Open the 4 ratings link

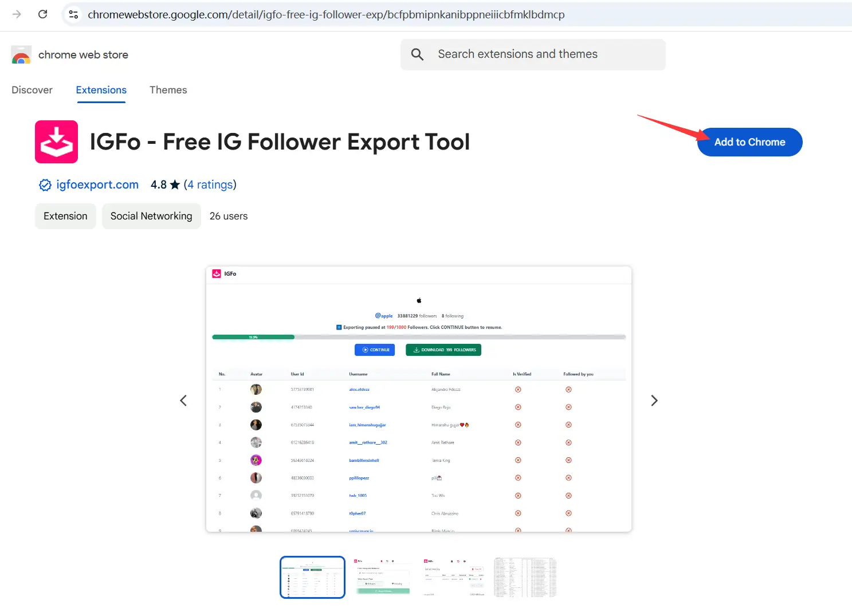pyautogui.click(x=210, y=185)
